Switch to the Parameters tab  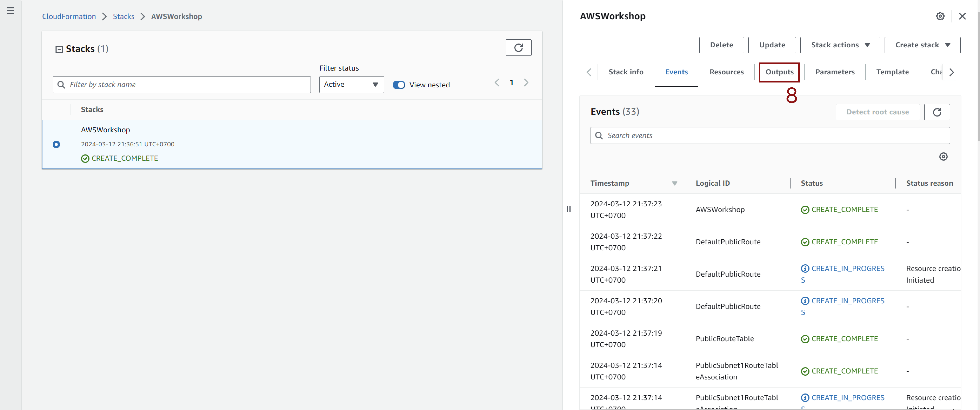coord(835,72)
